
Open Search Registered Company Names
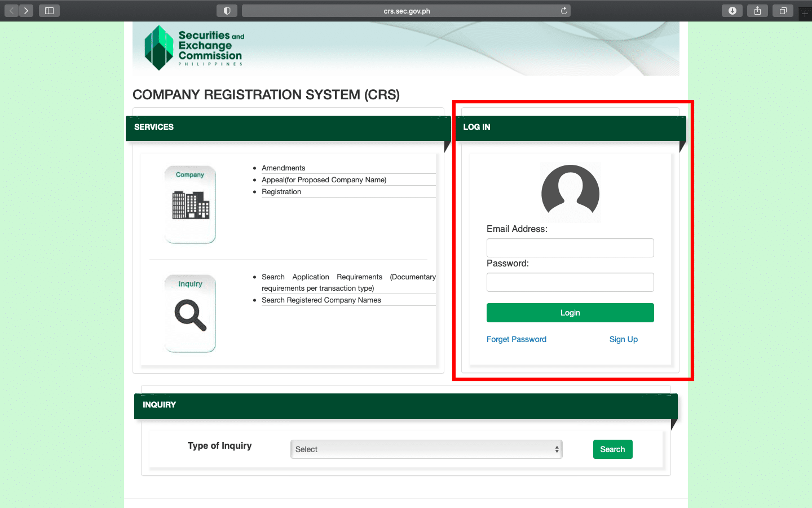click(x=321, y=300)
